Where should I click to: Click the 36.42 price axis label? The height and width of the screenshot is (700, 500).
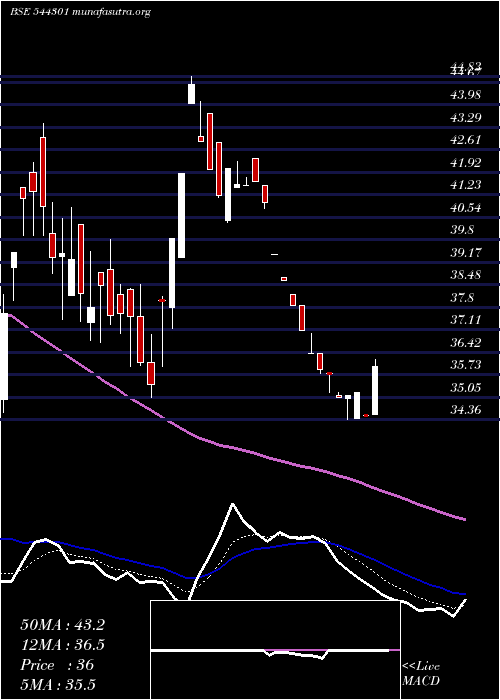466,343
